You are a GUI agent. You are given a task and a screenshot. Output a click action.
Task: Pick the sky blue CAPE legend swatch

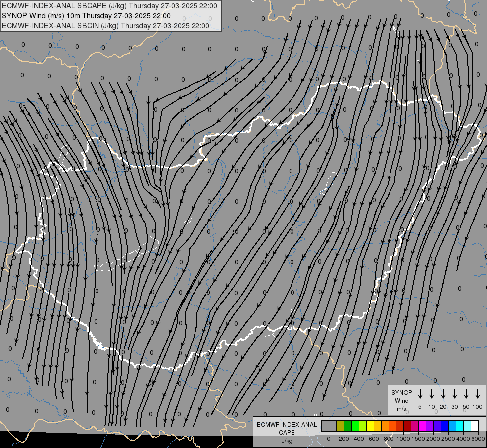(453, 426)
